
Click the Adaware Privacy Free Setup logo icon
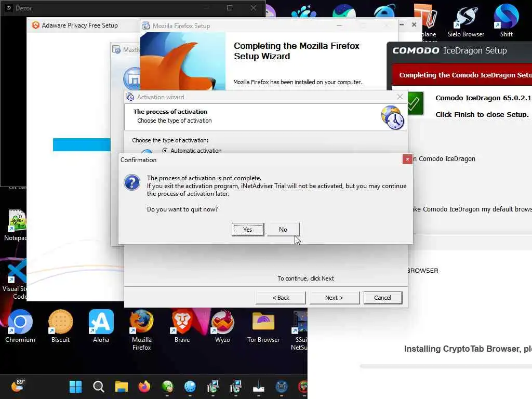tap(36, 25)
